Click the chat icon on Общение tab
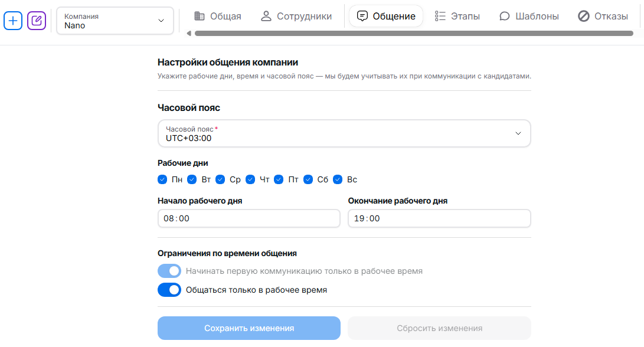644x347 pixels. point(363,16)
